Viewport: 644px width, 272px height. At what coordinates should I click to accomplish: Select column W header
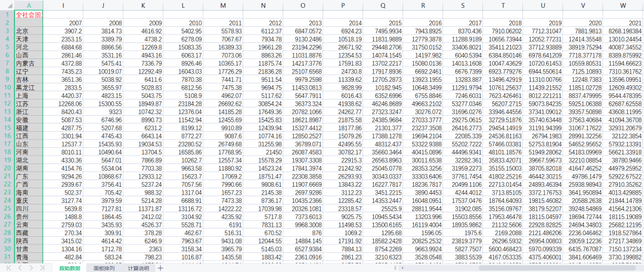(623, 5)
